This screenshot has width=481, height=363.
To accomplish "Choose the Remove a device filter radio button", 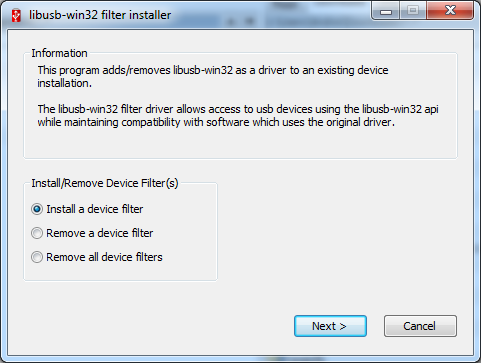I will [x=37, y=233].
